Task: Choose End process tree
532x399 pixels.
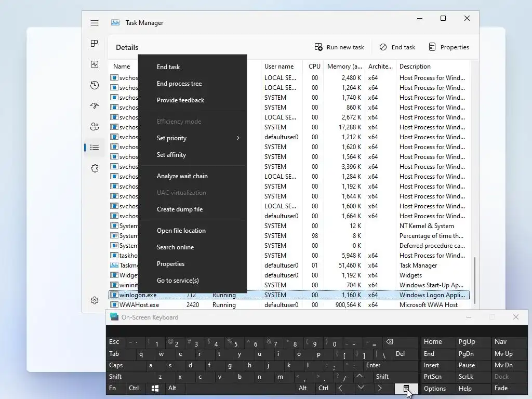Action: click(192, 84)
